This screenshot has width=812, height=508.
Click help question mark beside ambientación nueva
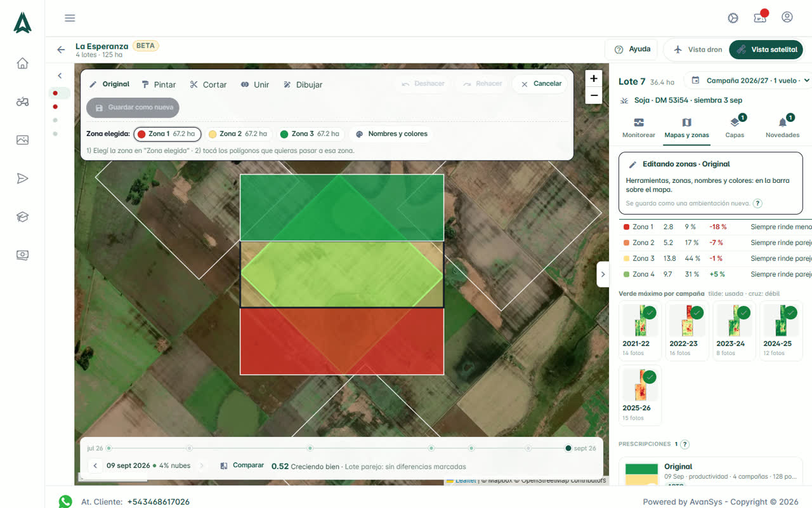[757, 203]
